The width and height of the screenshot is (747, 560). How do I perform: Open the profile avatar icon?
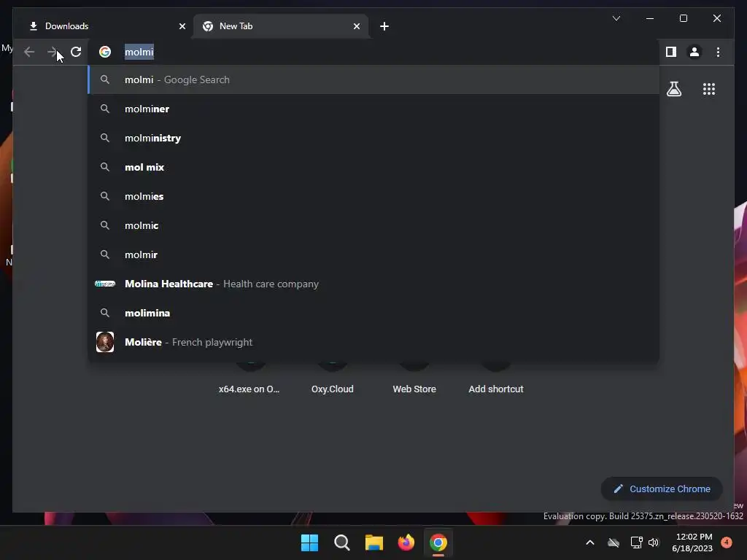click(x=694, y=52)
